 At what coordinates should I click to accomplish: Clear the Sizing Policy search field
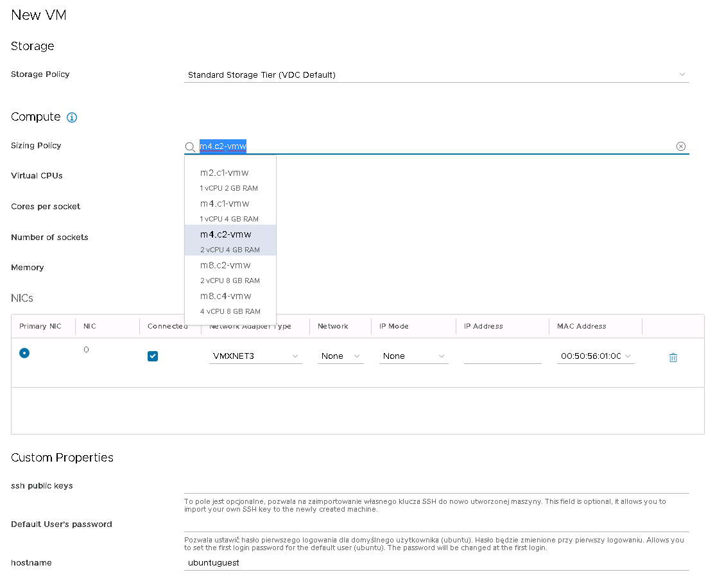pos(681,146)
